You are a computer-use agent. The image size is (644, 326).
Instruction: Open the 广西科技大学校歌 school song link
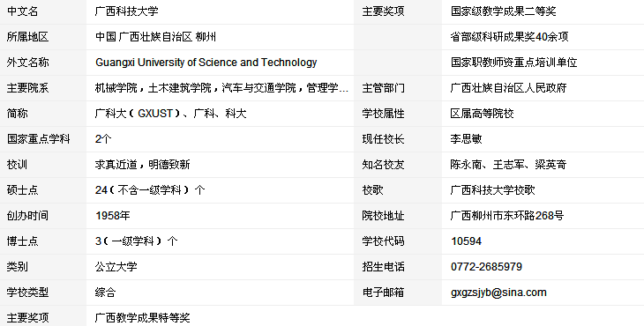tap(493, 189)
